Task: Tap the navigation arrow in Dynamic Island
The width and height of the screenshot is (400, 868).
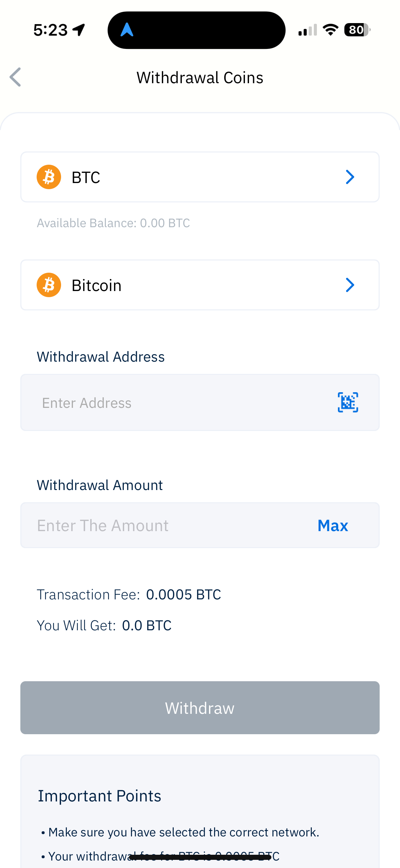Action: point(127,30)
